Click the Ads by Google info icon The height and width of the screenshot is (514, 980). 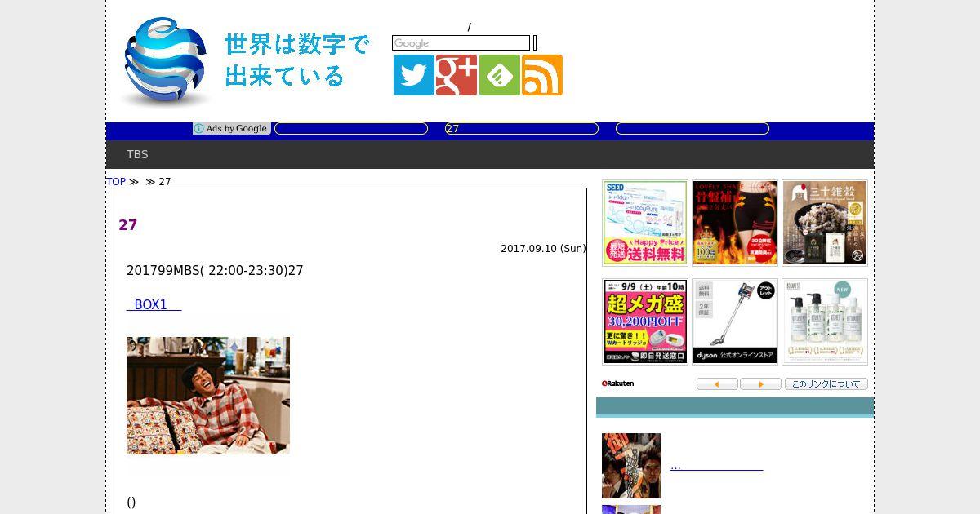click(198, 129)
